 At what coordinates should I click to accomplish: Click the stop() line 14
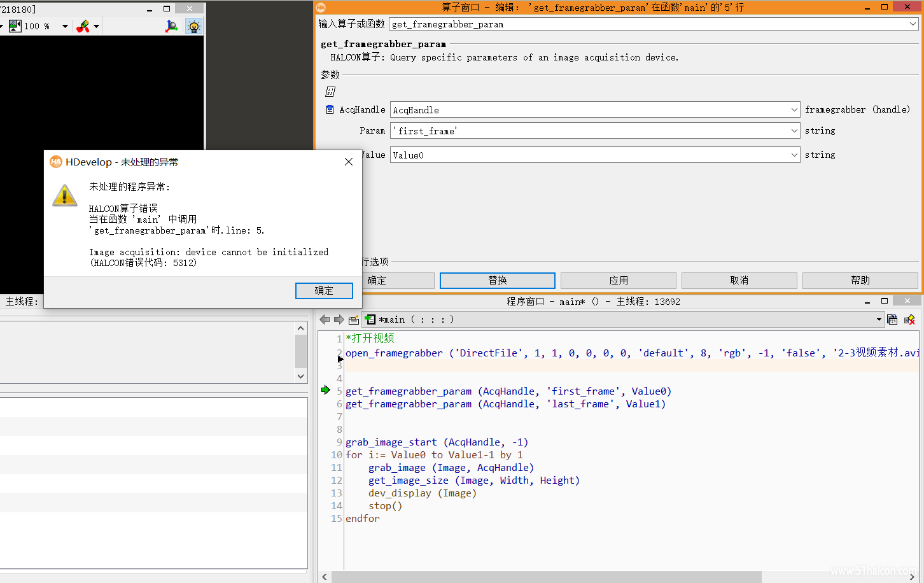(x=385, y=506)
